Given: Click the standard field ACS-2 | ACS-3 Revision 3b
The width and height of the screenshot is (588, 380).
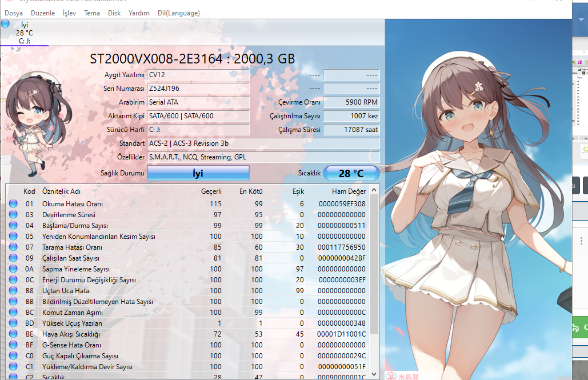Looking at the screenshot, I should [x=263, y=143].
